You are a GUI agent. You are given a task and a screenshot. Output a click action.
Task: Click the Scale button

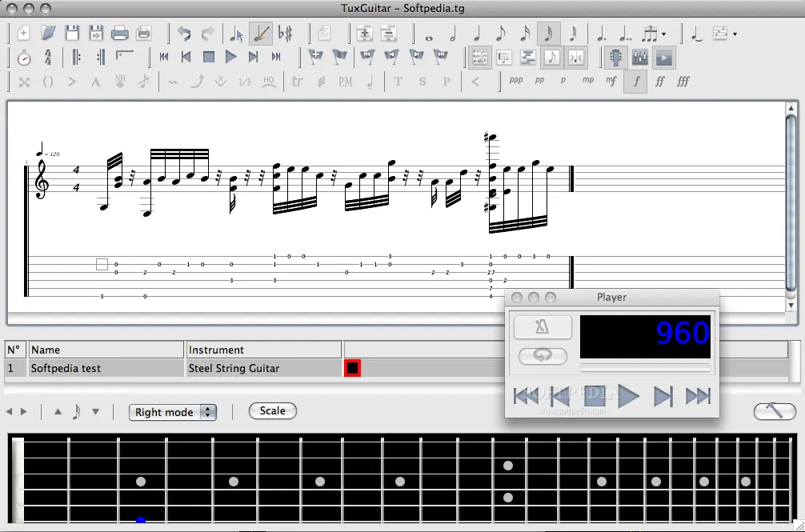pos(273,411)
